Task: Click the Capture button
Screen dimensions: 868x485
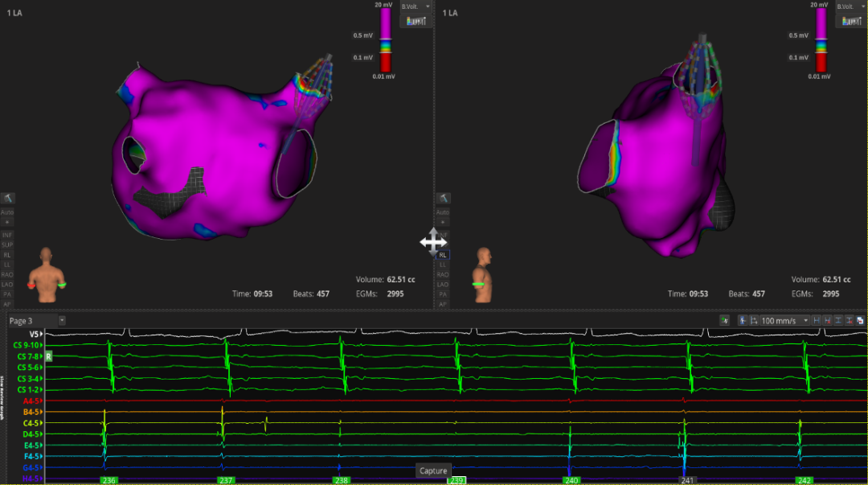Action: (433, 471)
